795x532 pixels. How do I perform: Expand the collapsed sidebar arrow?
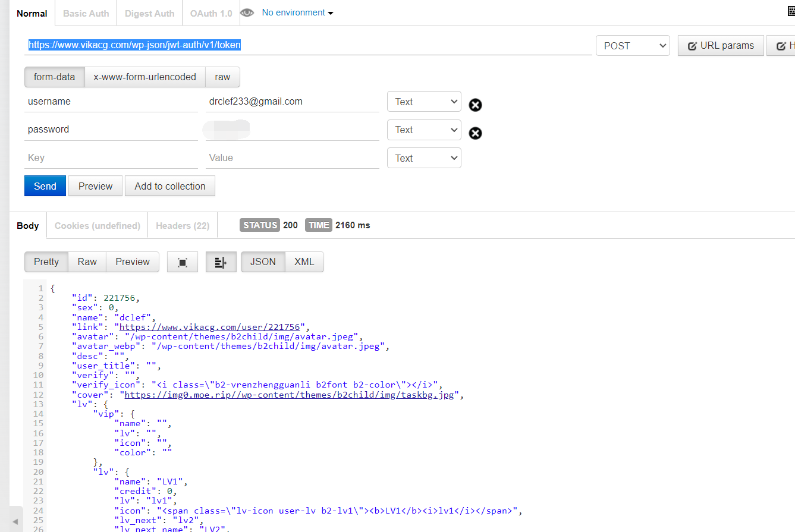15,521
